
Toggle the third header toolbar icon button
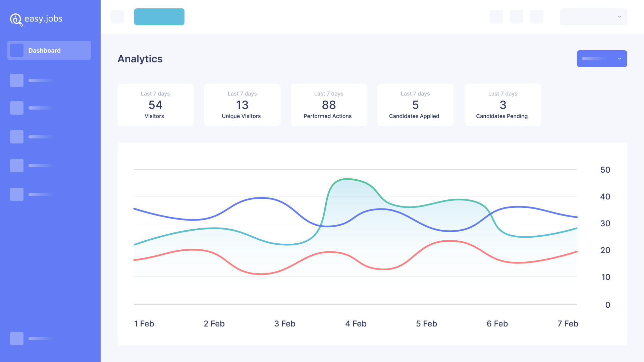[537, 16]
